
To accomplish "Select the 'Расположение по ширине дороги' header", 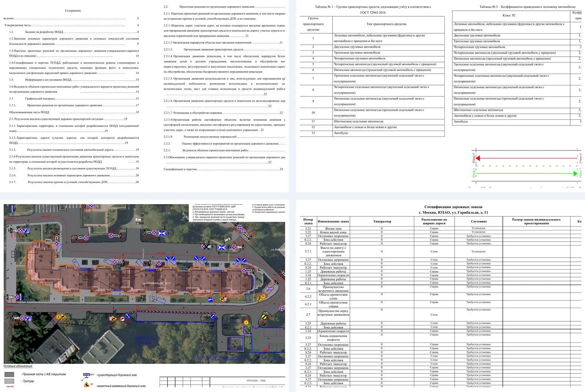I will coord(434,221).
